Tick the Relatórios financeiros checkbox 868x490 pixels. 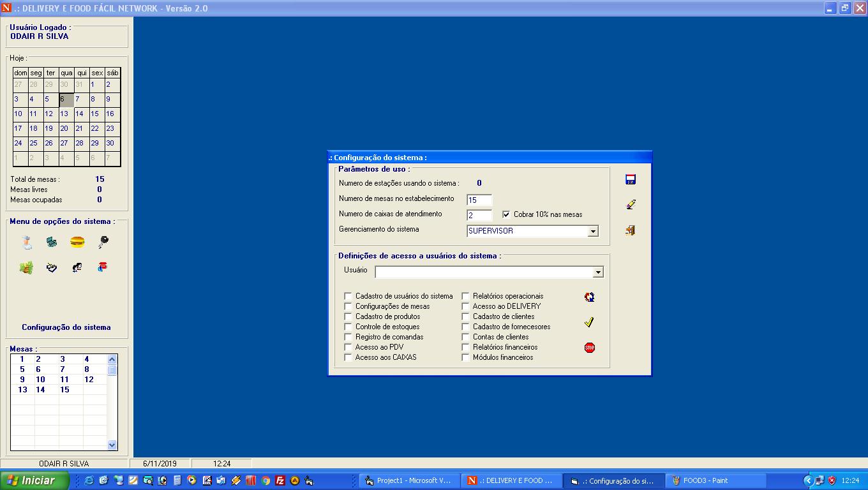point(466,347)
